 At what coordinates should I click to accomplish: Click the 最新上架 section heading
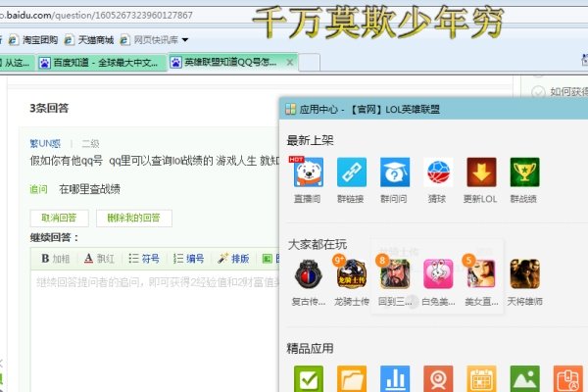point(310,141)
